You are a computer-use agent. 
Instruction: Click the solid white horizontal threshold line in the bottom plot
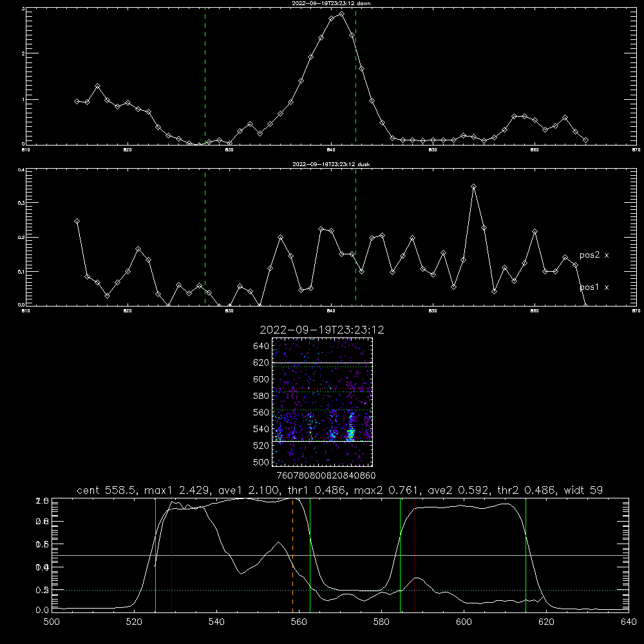[x=340, y=555]
